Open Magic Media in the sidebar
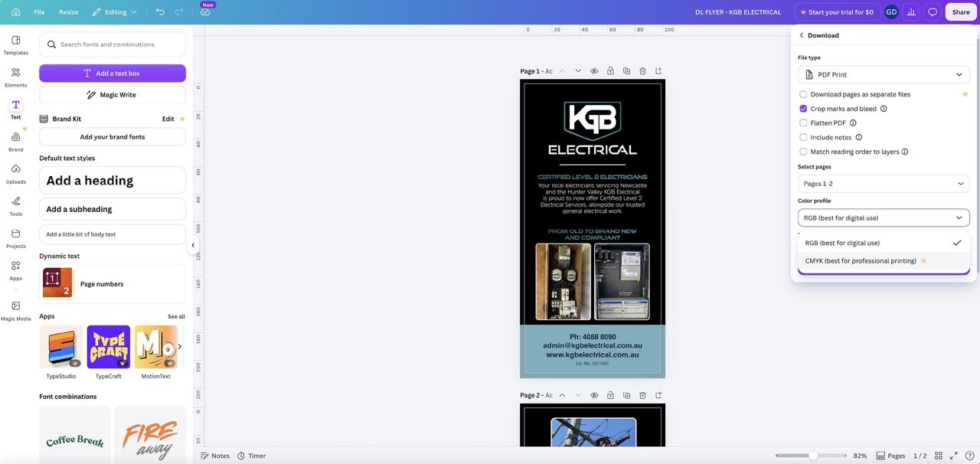980x464 pixels. [x=15, y=310]
